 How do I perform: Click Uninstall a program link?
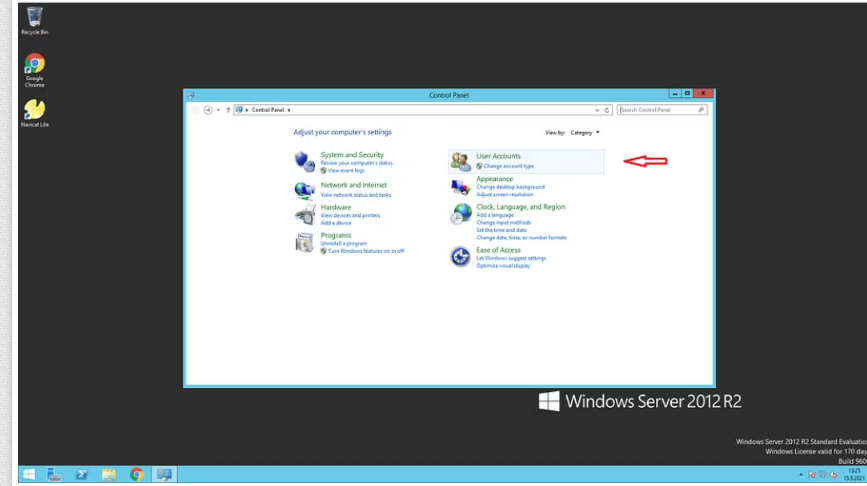(x=344, y=244)
